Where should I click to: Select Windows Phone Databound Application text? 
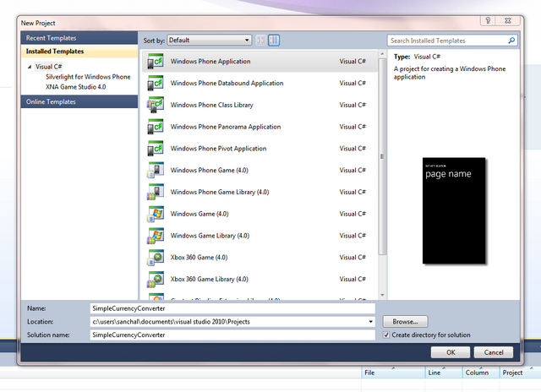click(227, 83)
